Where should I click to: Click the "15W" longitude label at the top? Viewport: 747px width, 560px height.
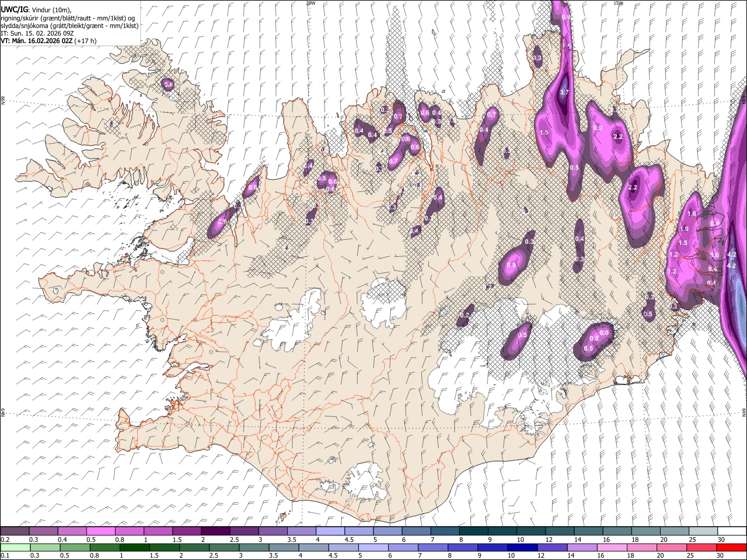point(618,3)
